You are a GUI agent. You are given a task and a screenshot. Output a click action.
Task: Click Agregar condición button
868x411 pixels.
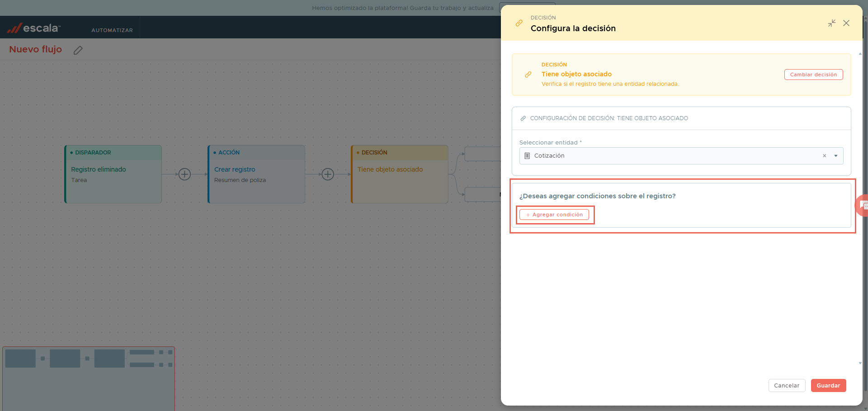(x=554, y=215)
